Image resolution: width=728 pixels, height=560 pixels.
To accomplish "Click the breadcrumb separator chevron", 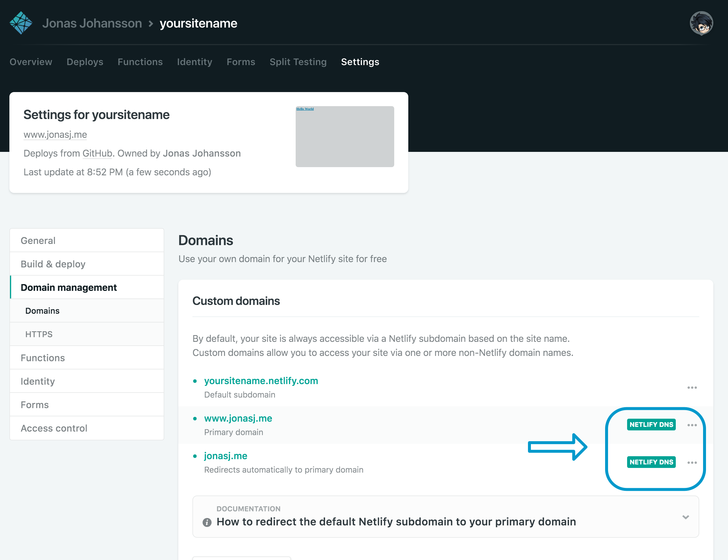I will 151,24.
